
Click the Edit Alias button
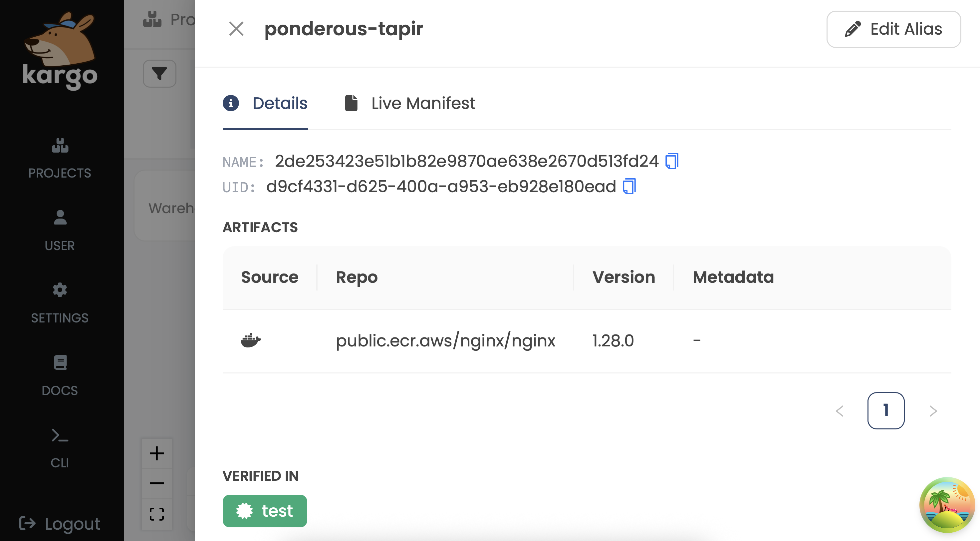[x=893, y=29]
